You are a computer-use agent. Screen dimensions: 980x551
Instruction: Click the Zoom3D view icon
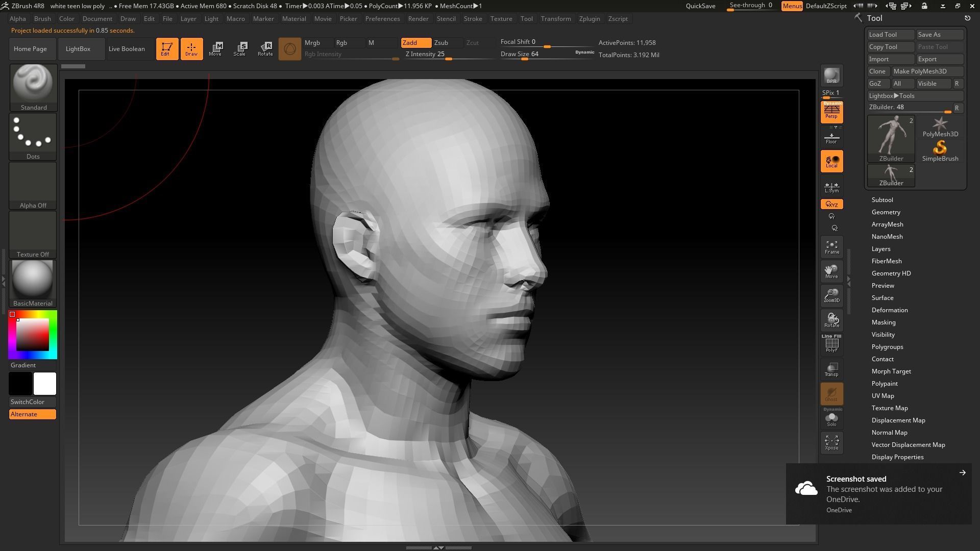(x=831, y=296)
